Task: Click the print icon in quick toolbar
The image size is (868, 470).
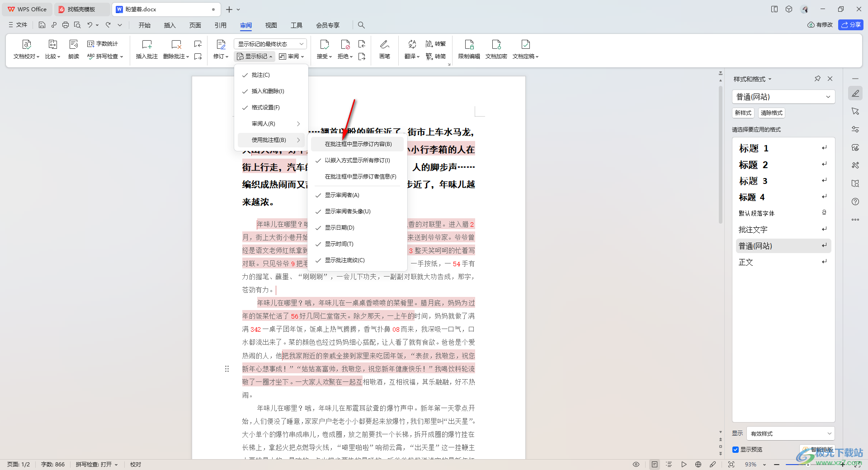Action: [x=66, y=25]
